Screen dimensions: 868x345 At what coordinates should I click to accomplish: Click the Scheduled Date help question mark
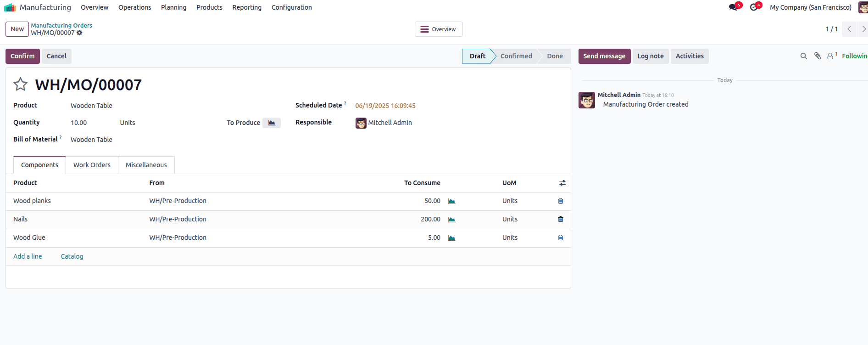pyautogui.click(x=345, y=103)
